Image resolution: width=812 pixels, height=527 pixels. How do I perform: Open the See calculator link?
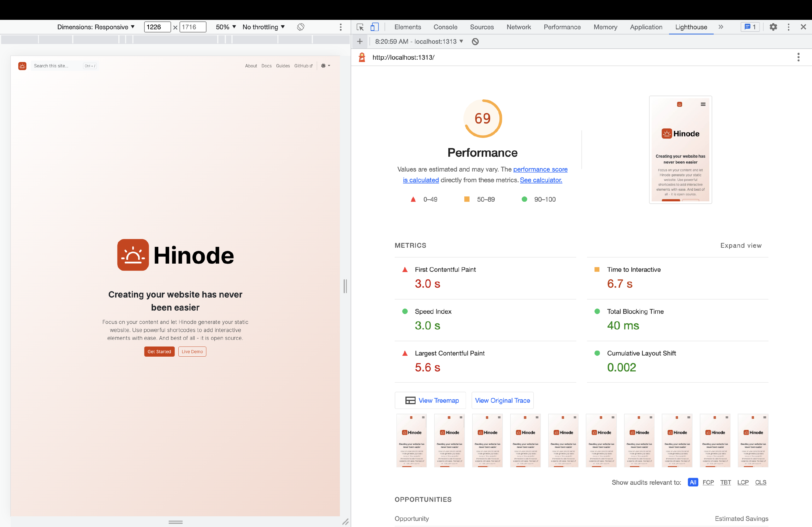pos(541,180)
